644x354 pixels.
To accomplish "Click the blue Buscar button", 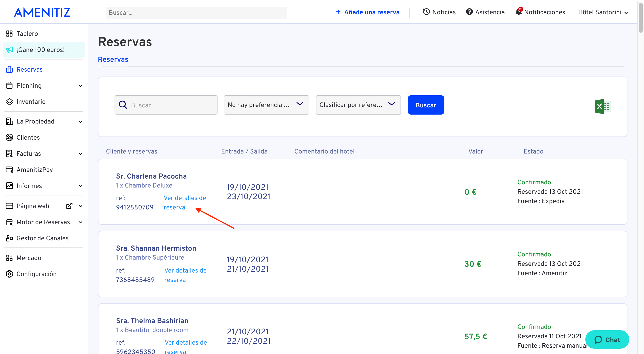I will click(x=426, y=105).
